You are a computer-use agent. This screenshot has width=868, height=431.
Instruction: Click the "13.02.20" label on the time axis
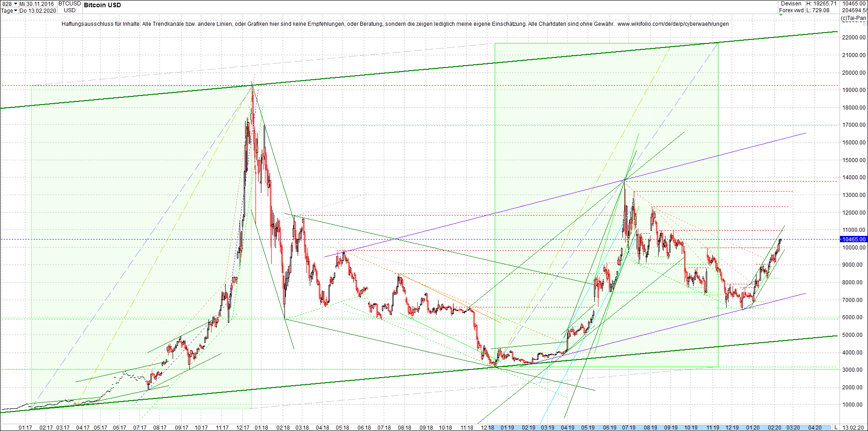[x=854, y=427]
